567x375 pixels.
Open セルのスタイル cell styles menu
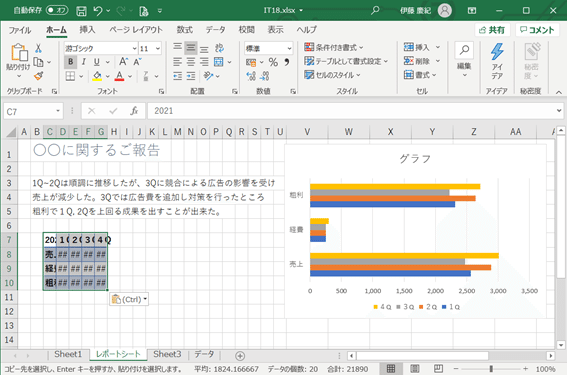(332, 75)
